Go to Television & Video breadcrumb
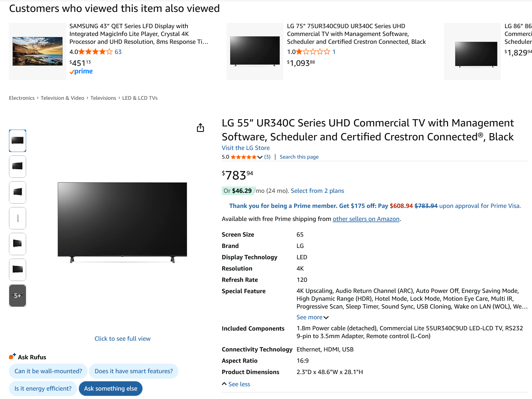532x399 pixels. pos(62,98)
